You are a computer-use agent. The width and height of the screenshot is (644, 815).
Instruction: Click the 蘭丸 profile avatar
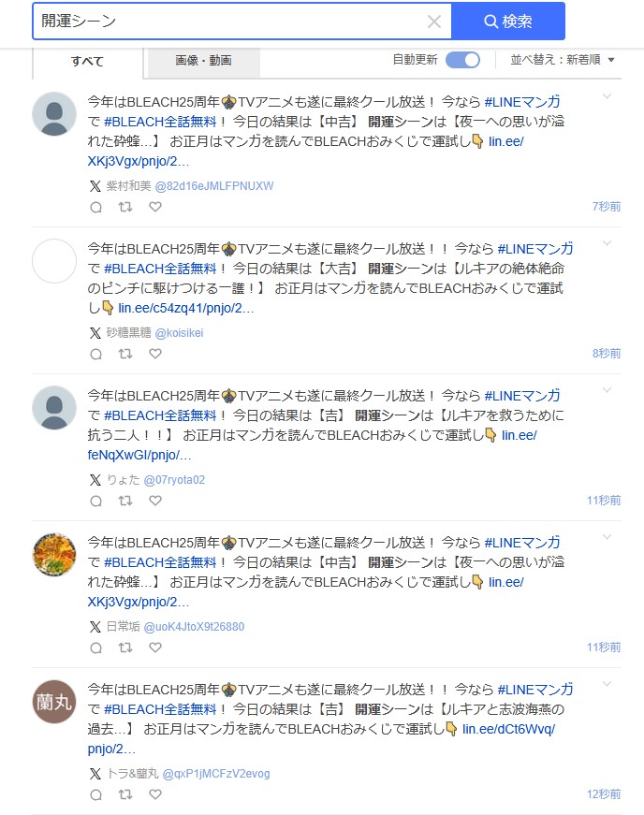click(54, 702)
